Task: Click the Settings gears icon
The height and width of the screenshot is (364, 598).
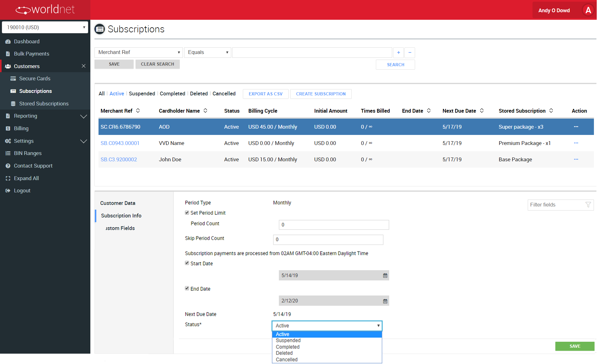Action: coord(8,141)
